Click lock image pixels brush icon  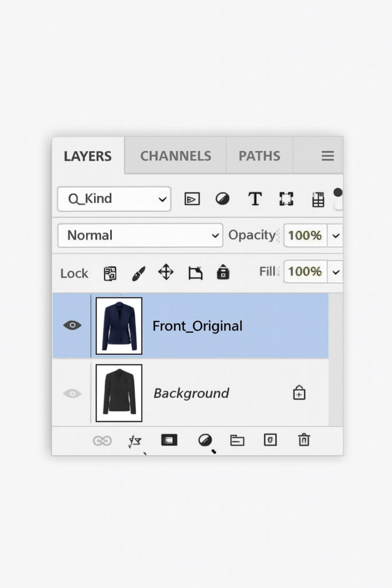click(x=138, y=273)
